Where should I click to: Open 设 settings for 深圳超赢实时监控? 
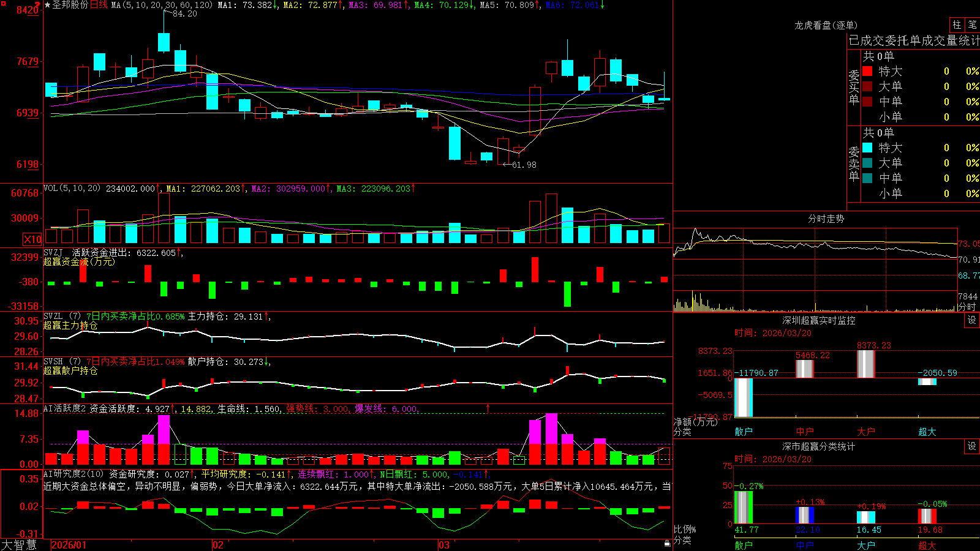tap(971, 320)
